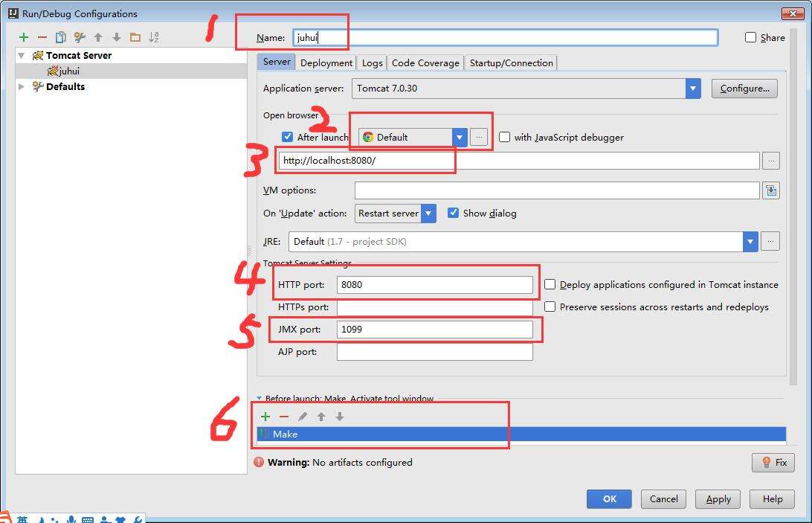This screenshot has height=523, width=812.
Task: Remove configuration with the red minus icon
Action: 42,37
